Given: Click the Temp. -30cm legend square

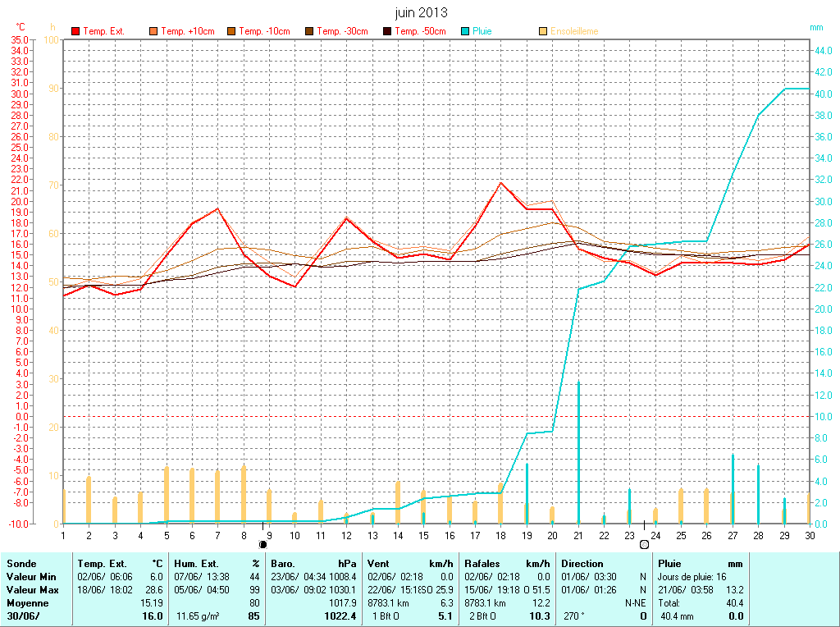Looking at the screenshot, I should point(310,31).
